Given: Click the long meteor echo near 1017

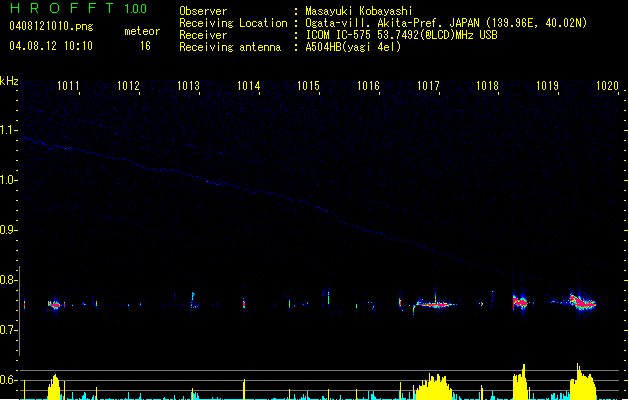Looking at the screenshot, I should 435,304.
